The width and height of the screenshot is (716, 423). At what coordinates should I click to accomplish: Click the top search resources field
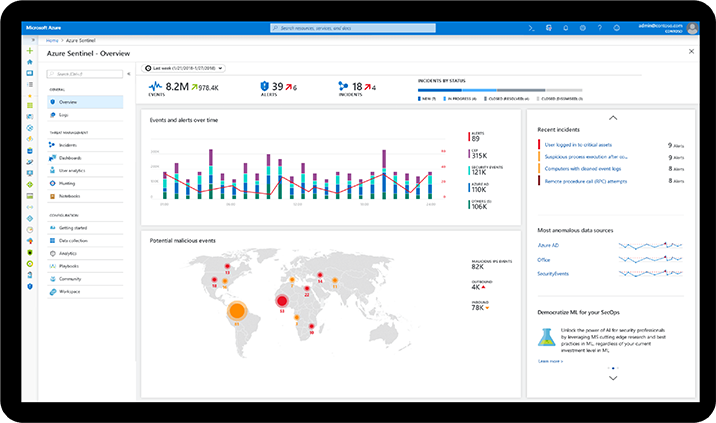pyautogui.click(x=353, y=28)
